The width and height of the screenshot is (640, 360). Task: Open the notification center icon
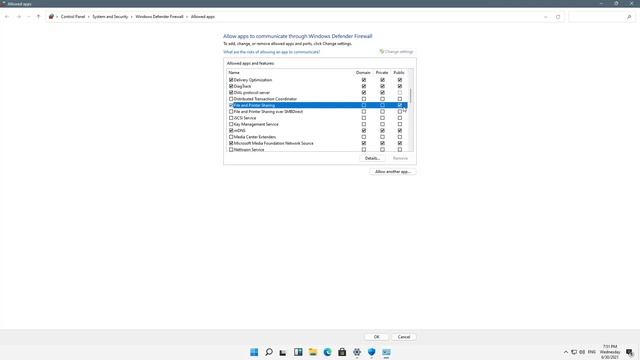click(629, 352)
